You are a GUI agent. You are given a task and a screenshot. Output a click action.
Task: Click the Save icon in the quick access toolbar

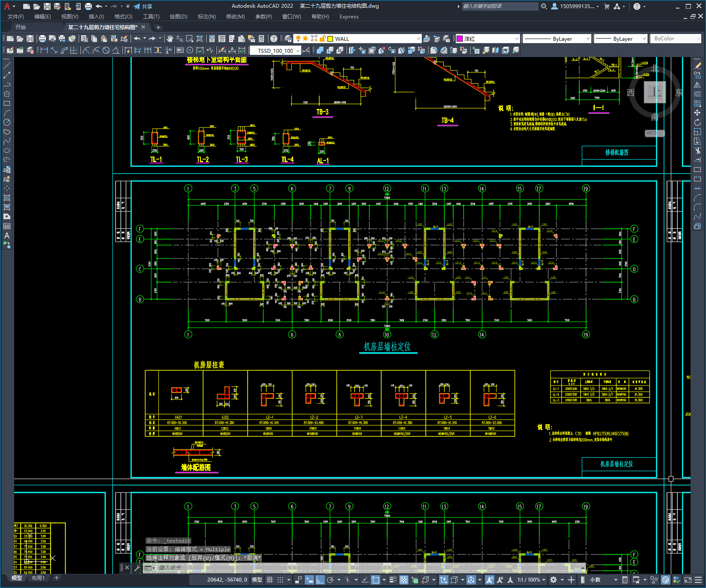pos(47,6)
